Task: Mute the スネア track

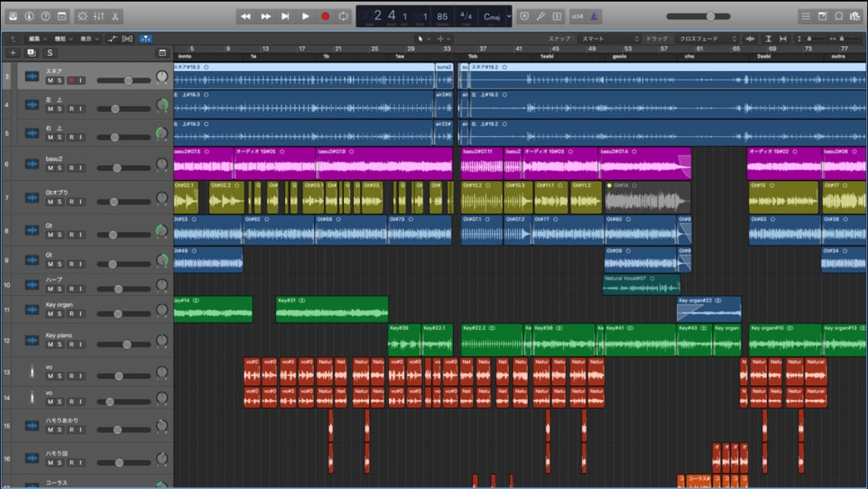Action: (50, 80)
